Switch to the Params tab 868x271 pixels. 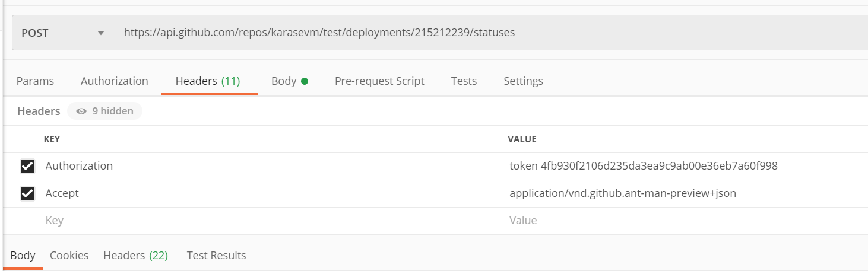point(35,81)
